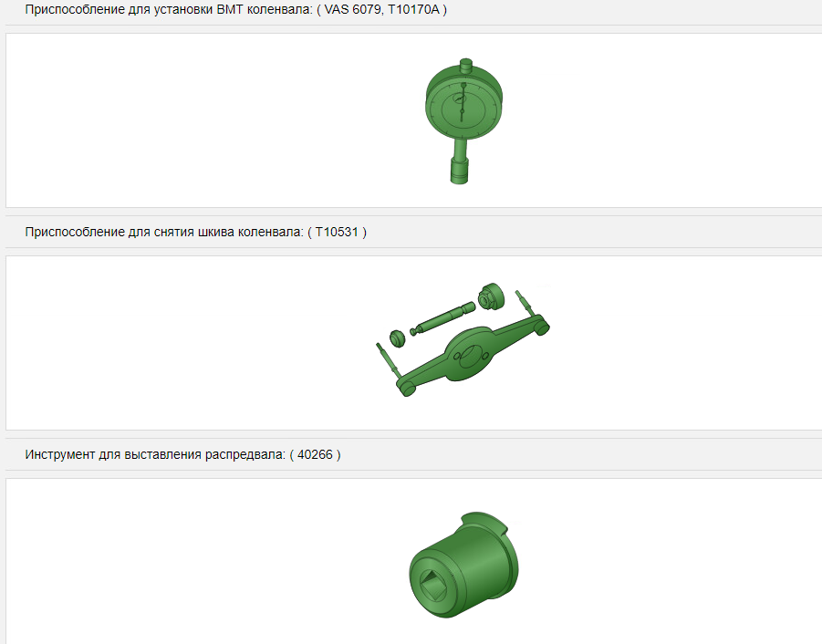Click the T10531 tool code text
Viewport: 822px width, 644px height.
tap(337, 232)
